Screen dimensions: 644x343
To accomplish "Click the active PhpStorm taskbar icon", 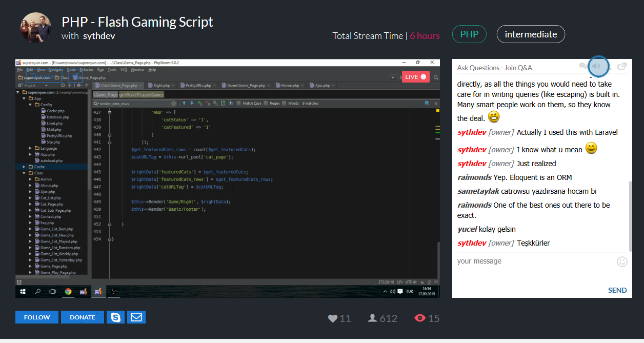I will (98, 291).
